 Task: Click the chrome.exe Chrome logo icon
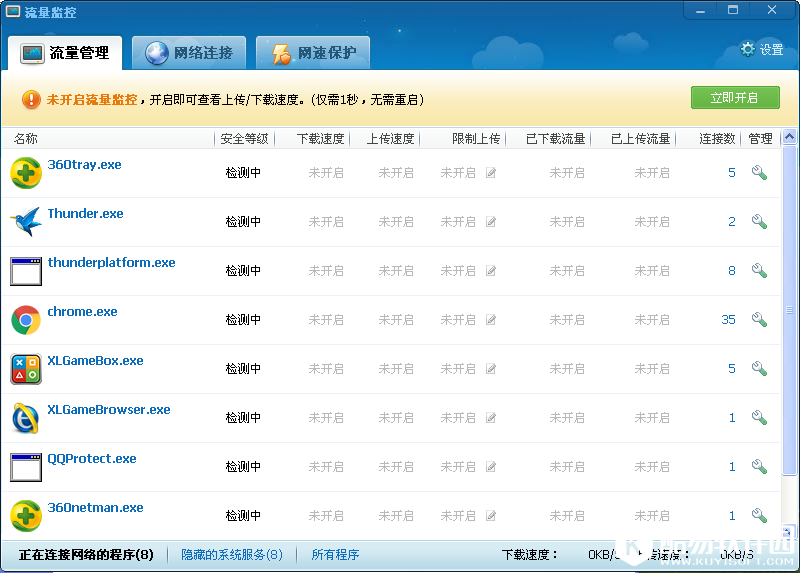26,320
